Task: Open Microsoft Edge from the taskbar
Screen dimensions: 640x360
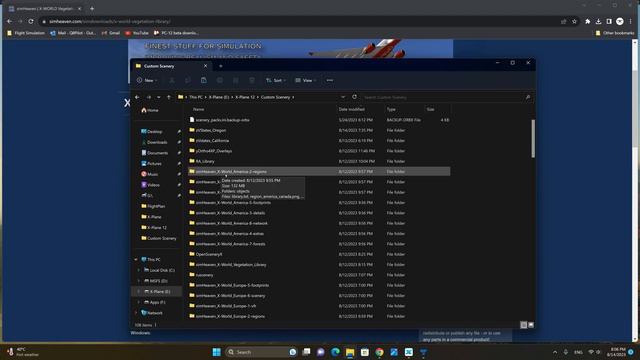Action: 335,352
